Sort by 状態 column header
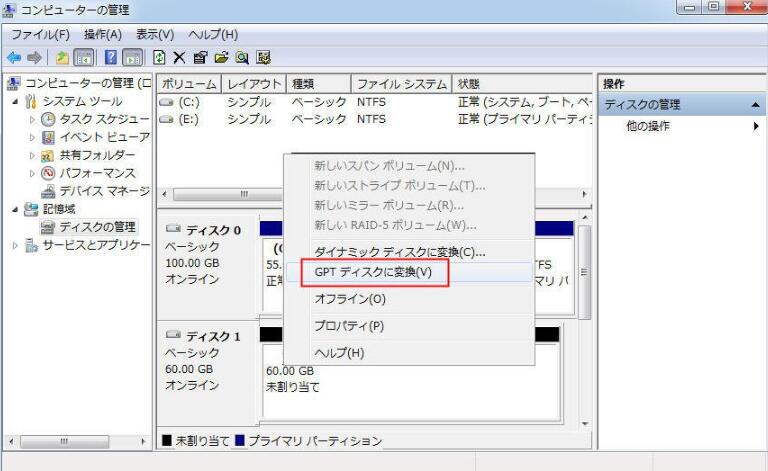 [x=522, y=84]
